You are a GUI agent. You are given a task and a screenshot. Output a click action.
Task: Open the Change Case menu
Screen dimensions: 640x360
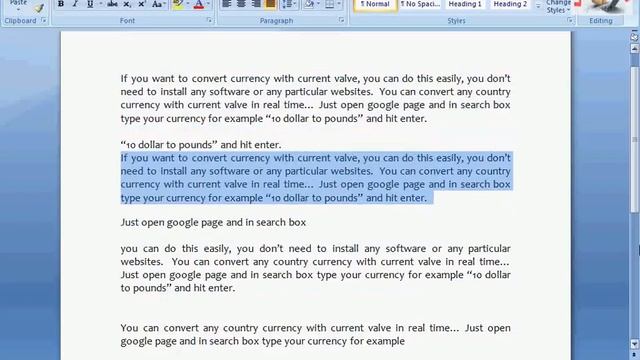click(158, 4)
